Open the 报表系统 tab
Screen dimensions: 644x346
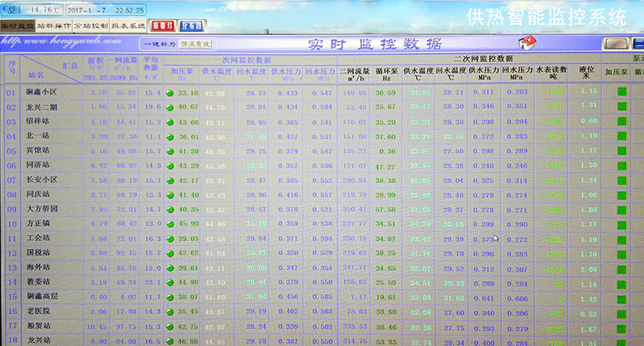tap(128, 25)
